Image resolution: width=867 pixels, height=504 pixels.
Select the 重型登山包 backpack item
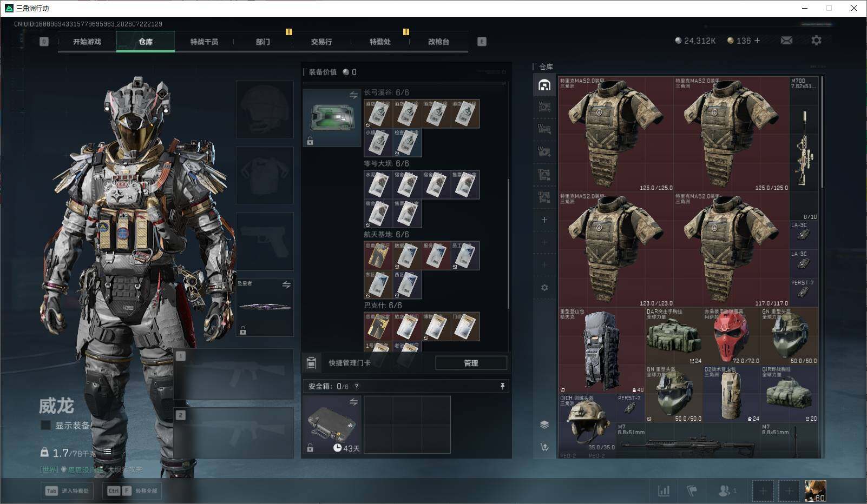[602, 350]
